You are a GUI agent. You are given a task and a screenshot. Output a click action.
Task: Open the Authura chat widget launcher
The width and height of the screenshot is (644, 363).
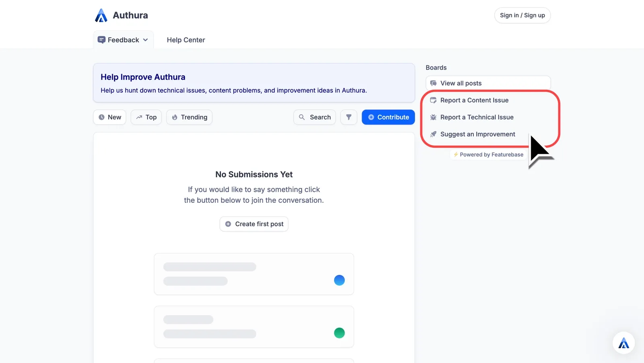[x=623, y=343]
